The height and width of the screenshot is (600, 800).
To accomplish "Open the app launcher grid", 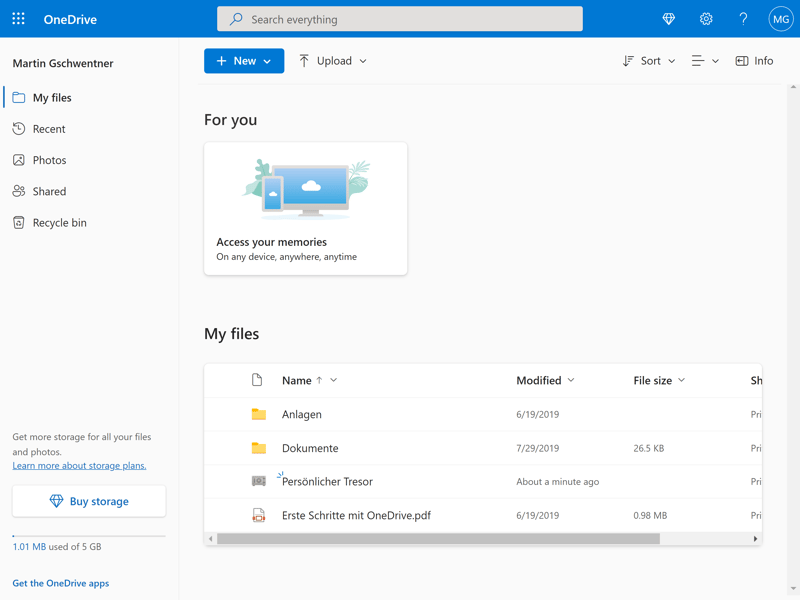I will 18,19.
